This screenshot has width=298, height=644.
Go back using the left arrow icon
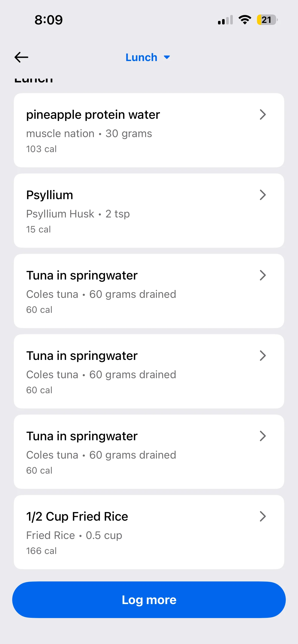point(21,57)
